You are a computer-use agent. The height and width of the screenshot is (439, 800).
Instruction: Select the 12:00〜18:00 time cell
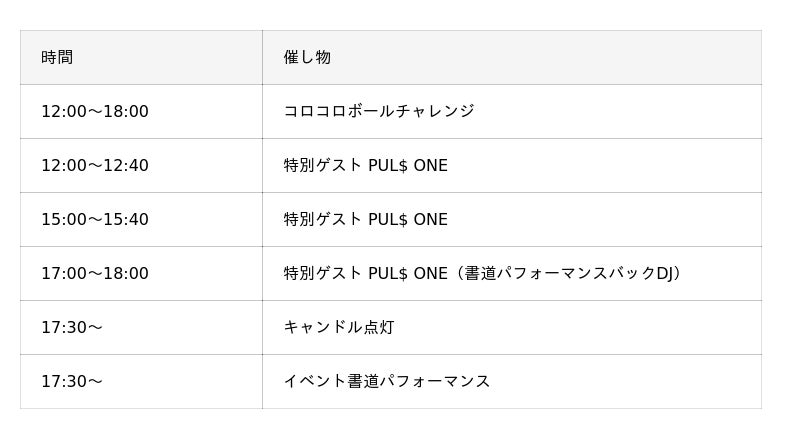[x=94, y=111]
